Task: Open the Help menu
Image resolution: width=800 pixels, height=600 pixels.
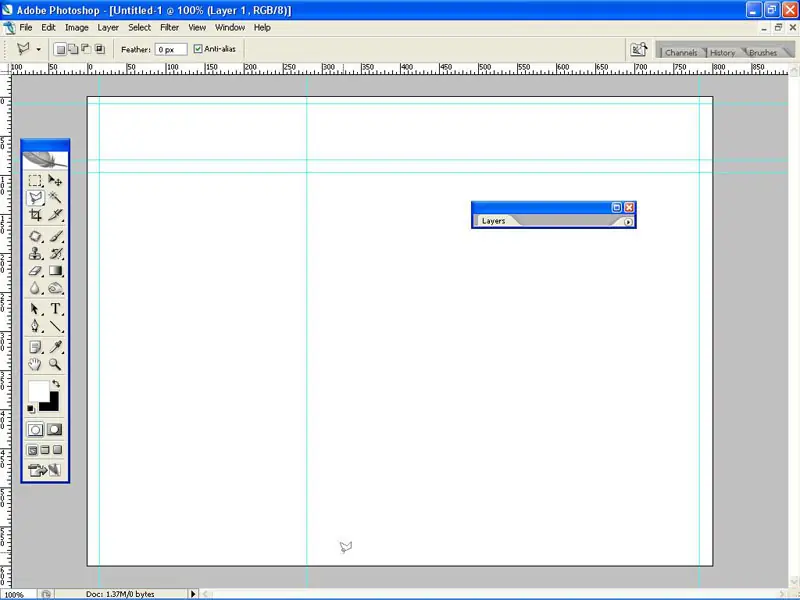Action: [262, 28]
